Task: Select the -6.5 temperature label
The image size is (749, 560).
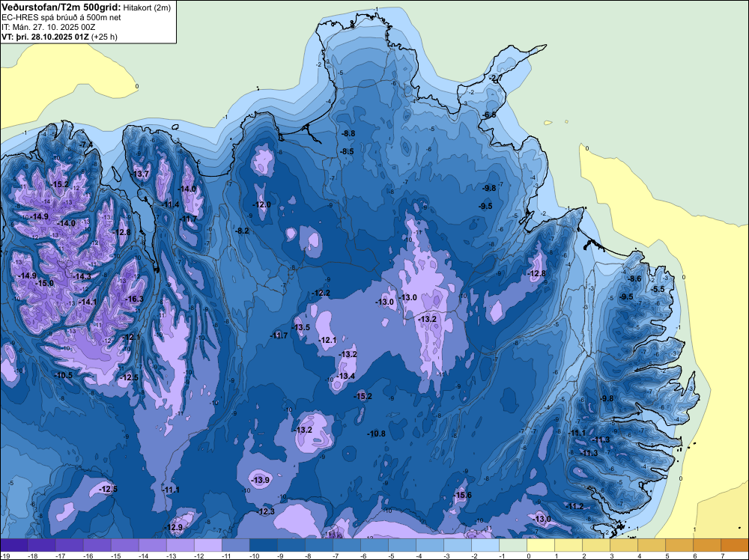Action: [x=490, y=115]
